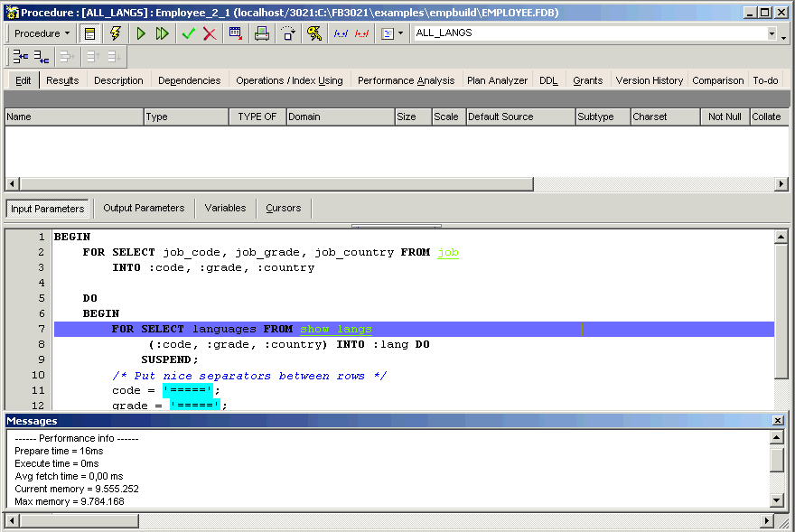Screen dimensions: 795x532
Task: Click the Domain column header
Action: [x=341, y=117]
